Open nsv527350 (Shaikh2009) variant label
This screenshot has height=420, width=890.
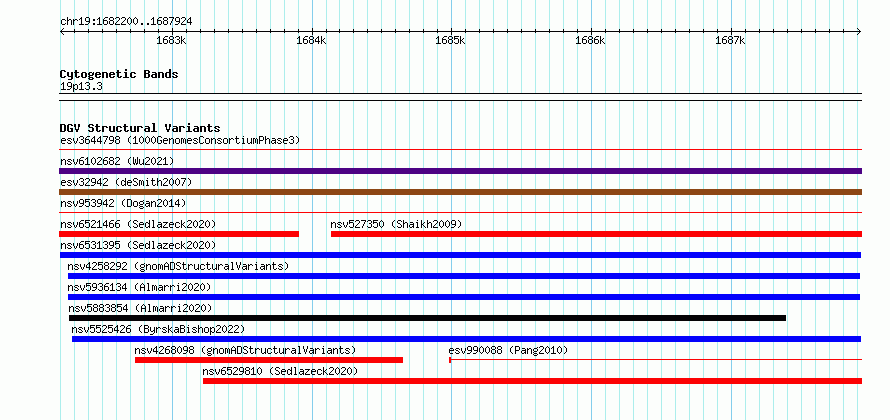(x=396, y=224)
